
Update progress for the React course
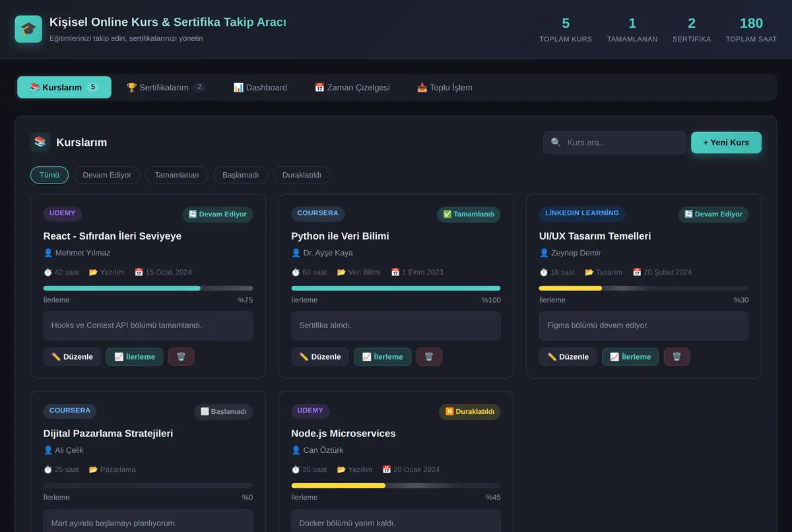coord(135,356)
